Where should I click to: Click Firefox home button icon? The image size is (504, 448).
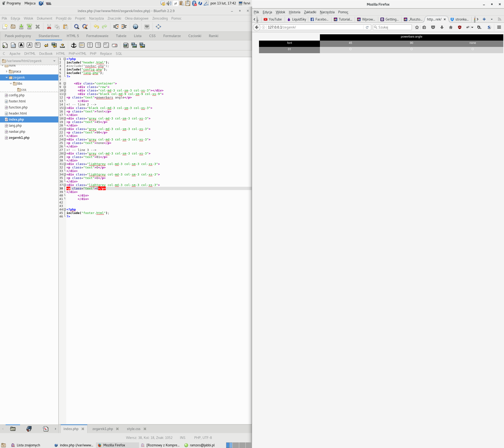coord(451,27)
